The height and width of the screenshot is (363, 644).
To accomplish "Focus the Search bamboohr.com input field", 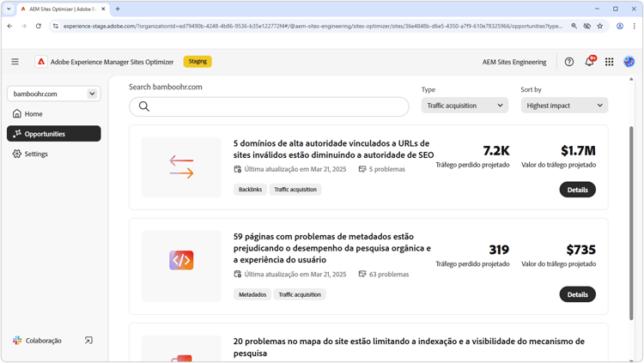I will (269, 106).
